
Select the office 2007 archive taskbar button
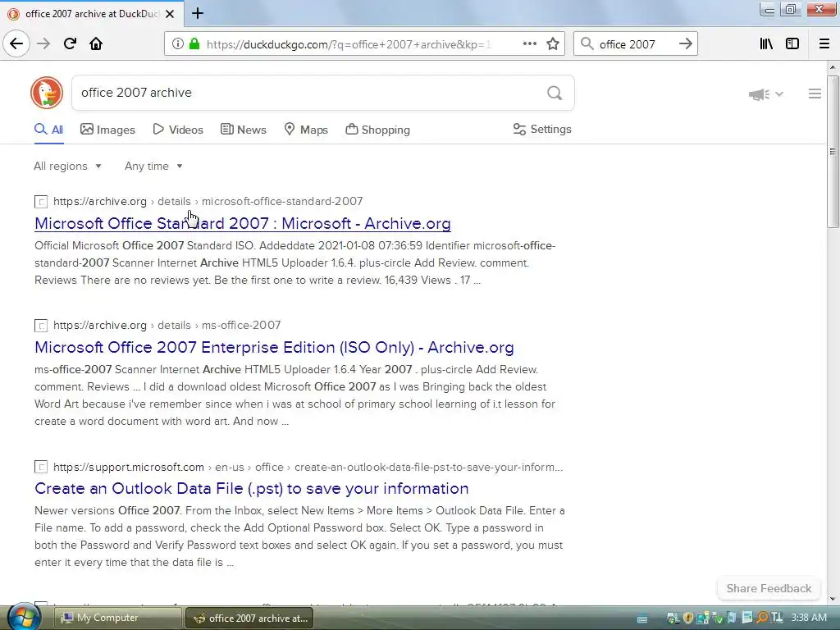coord(249,618)
